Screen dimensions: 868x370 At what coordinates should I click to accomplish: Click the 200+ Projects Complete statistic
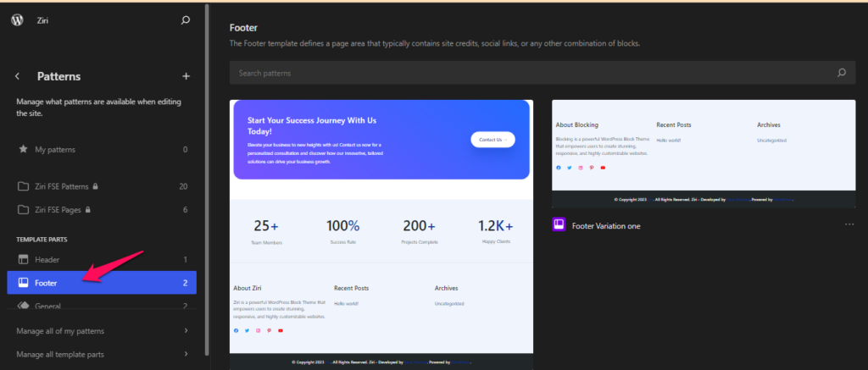click(x=419, y=232)
